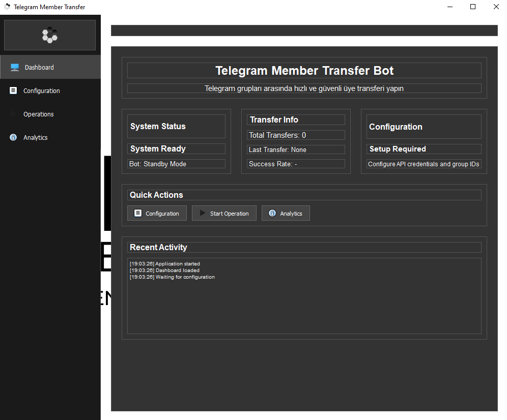
Task: Go to Operations in the sidebar
Action: 50,114
